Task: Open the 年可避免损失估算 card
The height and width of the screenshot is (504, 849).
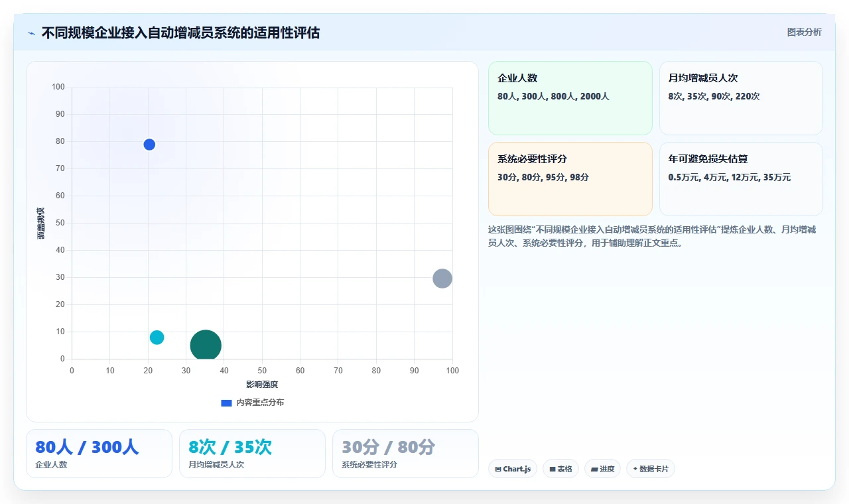Action: (741, 179)
